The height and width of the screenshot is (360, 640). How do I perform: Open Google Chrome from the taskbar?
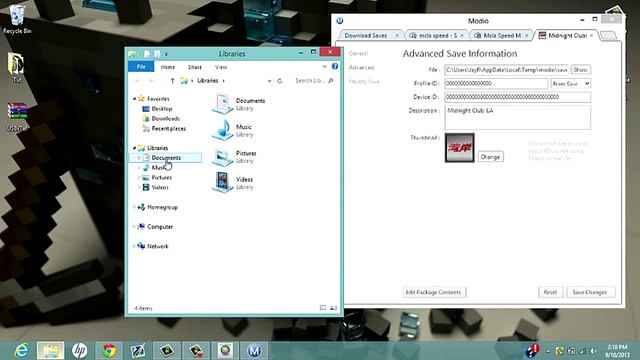[x=109, y=351]
